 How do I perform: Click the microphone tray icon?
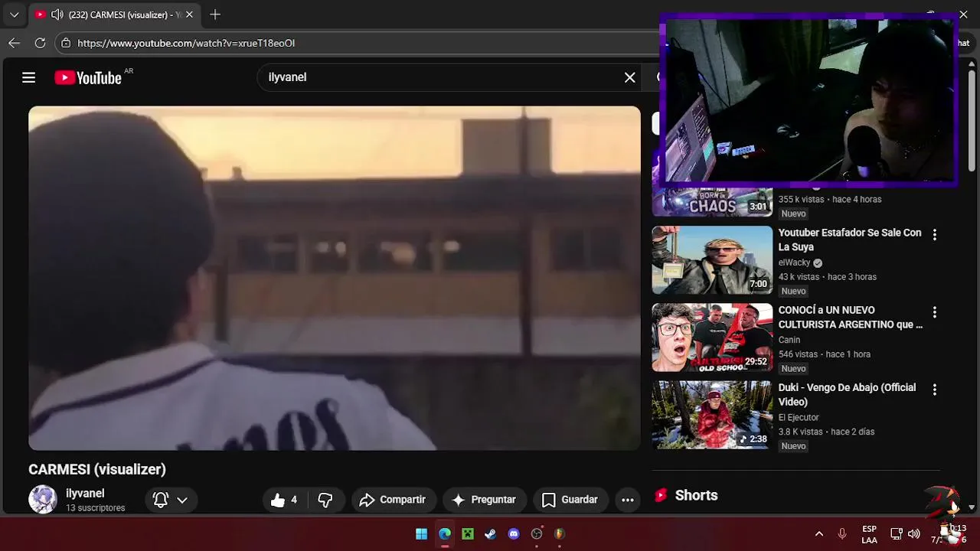coord(842,534)
